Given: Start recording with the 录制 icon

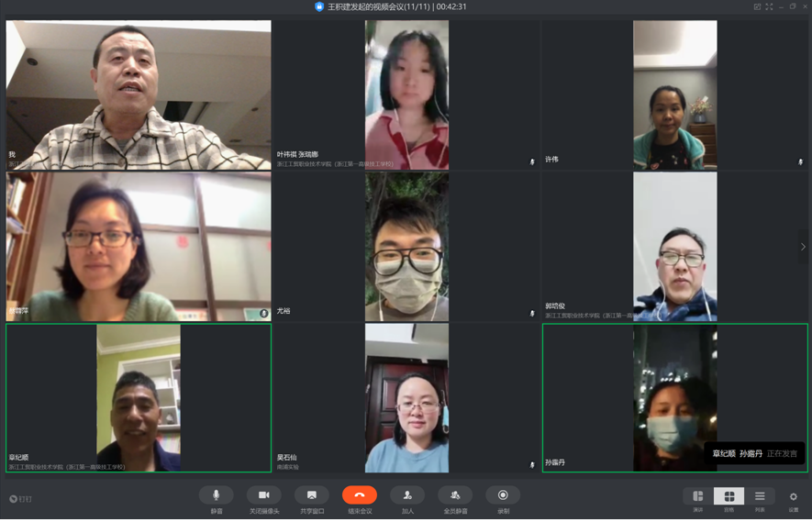Looking at the screenshot, I should pos(503,495).
